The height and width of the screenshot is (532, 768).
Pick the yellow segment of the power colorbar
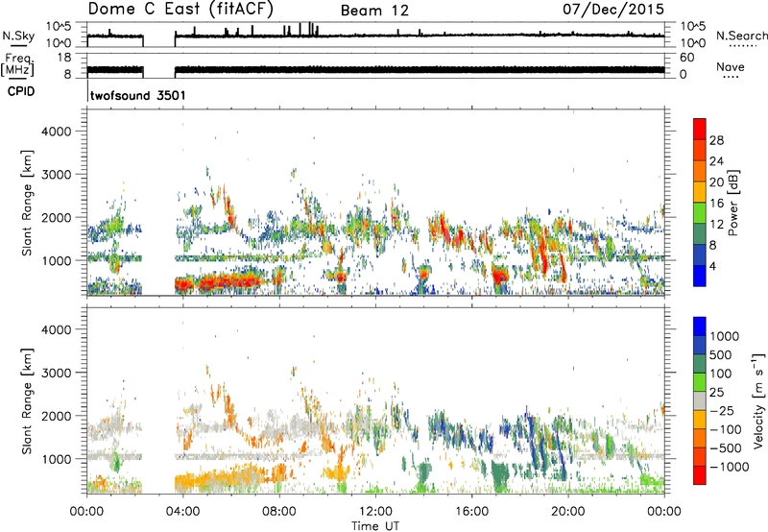(700, 192)
